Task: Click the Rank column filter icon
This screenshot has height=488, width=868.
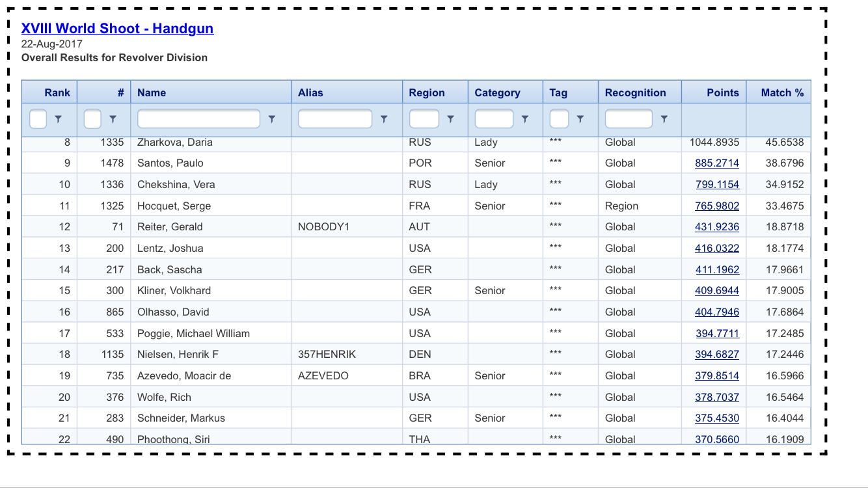Action: pyautogui.click(x=59, y=119)
